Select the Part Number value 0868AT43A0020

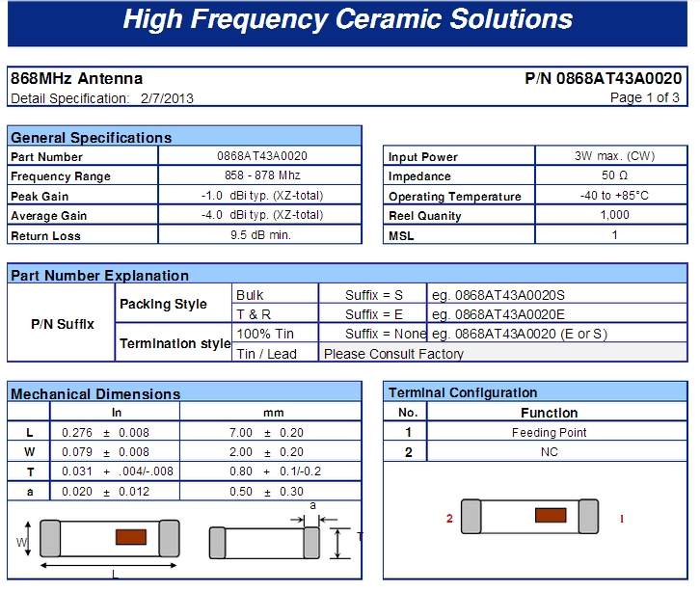262,156
